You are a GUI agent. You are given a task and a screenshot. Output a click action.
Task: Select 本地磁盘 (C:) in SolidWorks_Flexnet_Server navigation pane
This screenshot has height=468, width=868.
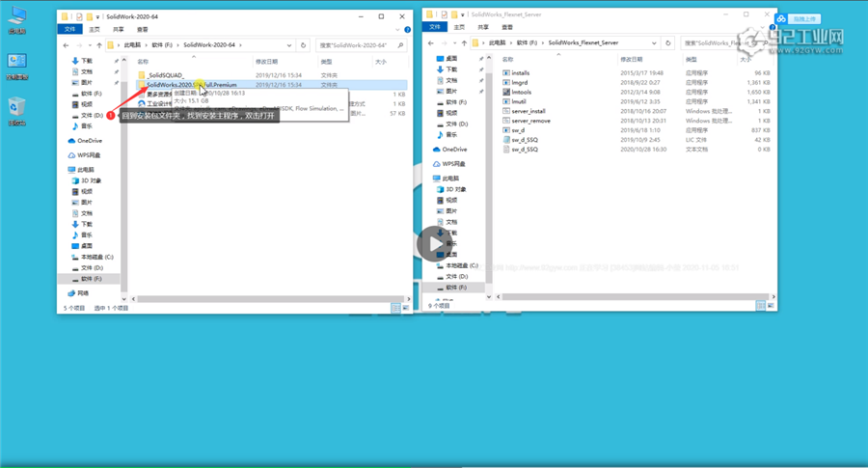tap(457, 266)
